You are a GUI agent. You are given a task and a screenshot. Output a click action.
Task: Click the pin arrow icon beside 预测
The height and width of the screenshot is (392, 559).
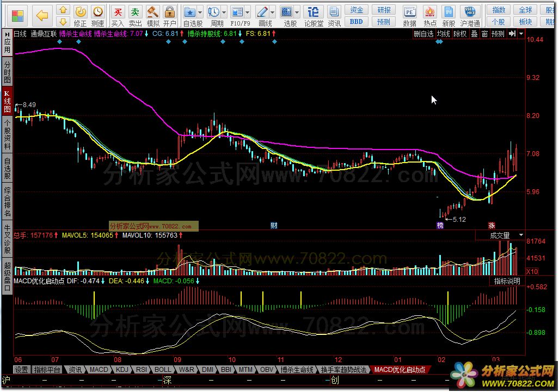click(x=512, y=34)
